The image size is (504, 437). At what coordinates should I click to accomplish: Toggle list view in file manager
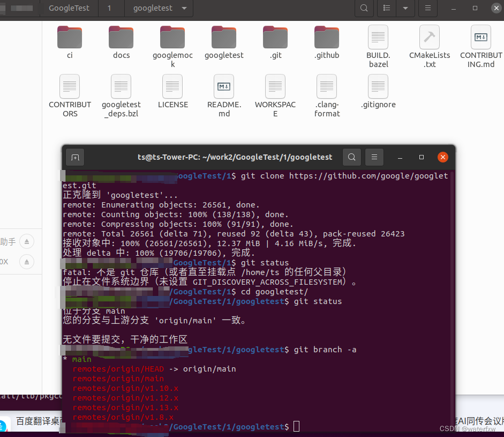(x=387, y=8)
